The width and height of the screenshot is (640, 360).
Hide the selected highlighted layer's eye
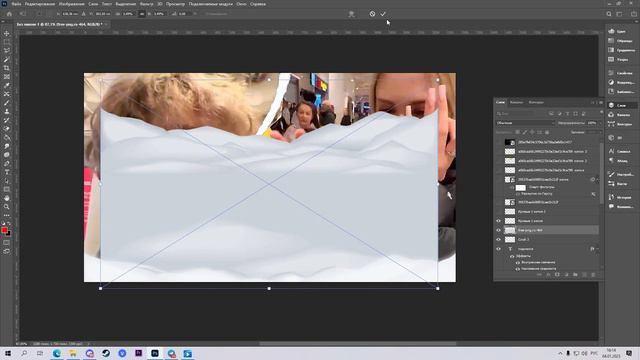[x=498, y=230]
